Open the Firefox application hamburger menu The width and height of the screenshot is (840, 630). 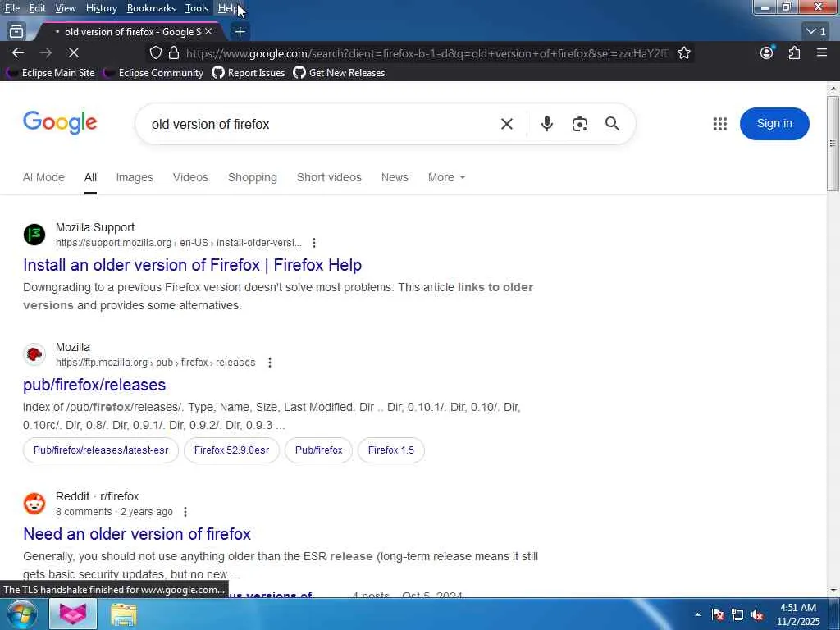coord(822,52)
